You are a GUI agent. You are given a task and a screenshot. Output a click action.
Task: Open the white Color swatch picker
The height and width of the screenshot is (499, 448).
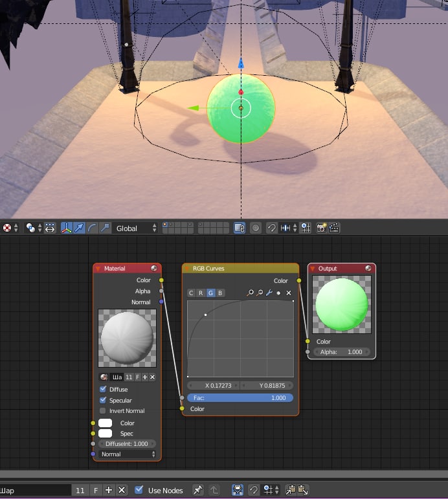106,423
